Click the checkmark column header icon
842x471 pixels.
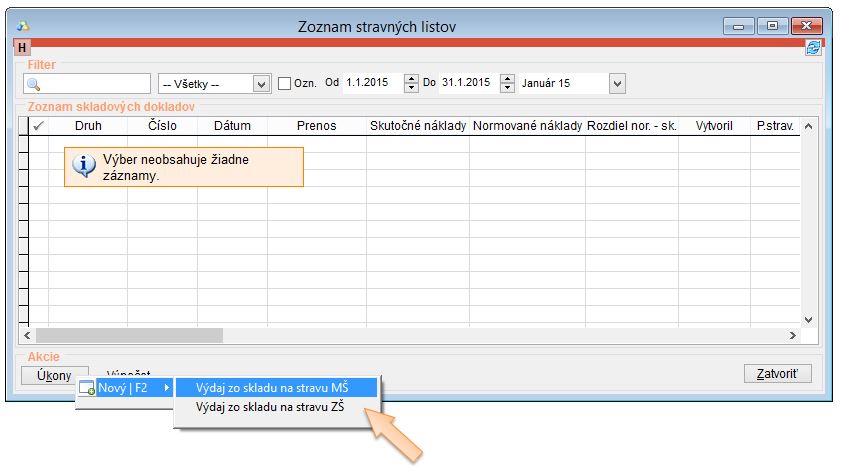(x=39, y=126)
